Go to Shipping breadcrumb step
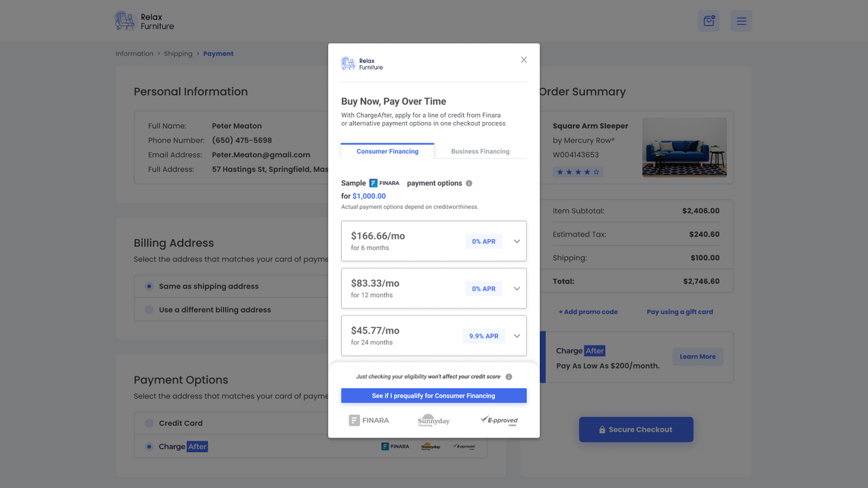This screenshot has width=868, height=488. tap(178, 54)
